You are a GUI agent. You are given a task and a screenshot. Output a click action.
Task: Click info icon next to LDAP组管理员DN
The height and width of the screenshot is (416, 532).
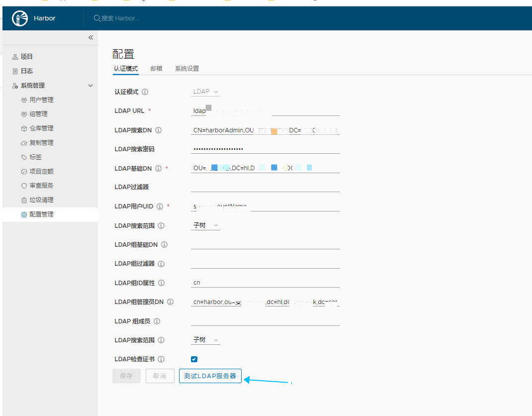point(171,302)
